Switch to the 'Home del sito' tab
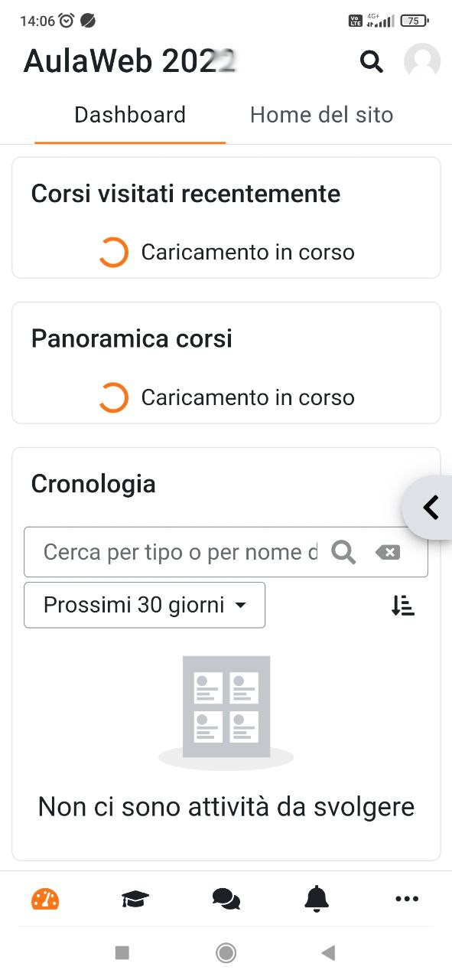Viewport: 452px width, 980px height. point(321,114)
